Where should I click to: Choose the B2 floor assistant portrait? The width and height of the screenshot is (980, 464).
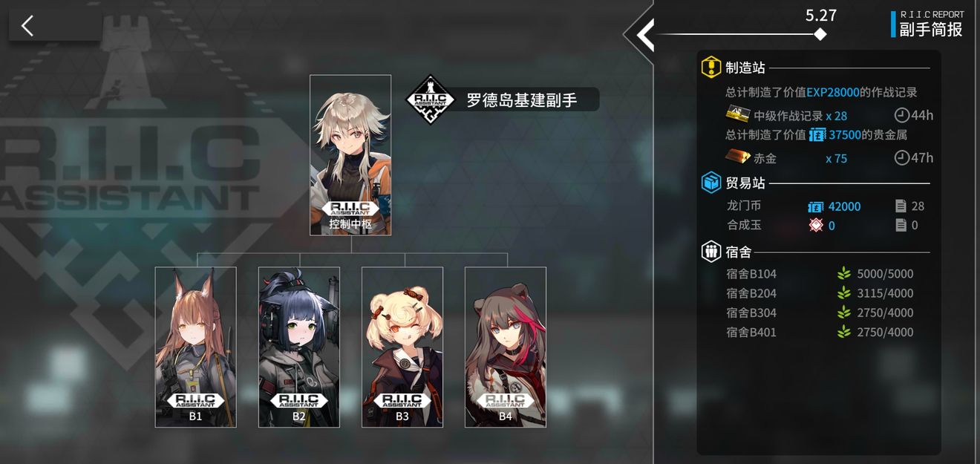[298, 347]
